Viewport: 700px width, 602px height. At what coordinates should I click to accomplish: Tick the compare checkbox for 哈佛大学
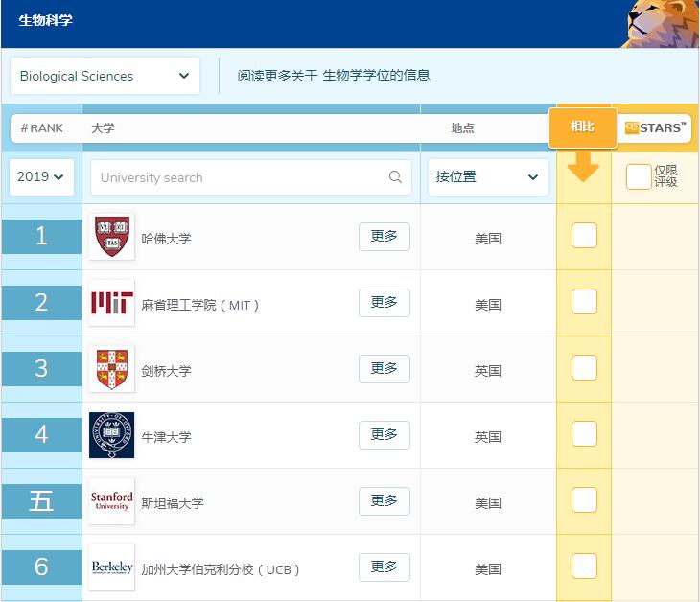click(584, 235)
